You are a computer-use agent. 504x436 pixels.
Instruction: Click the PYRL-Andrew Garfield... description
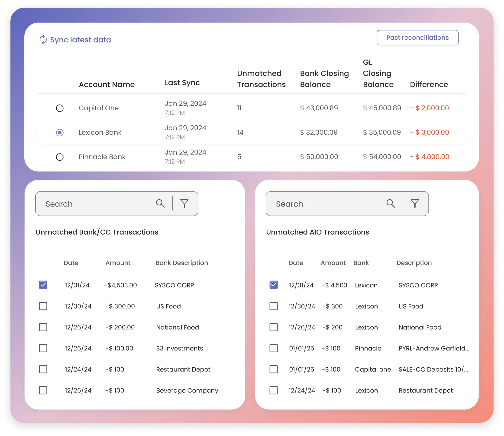click(434, 348)
